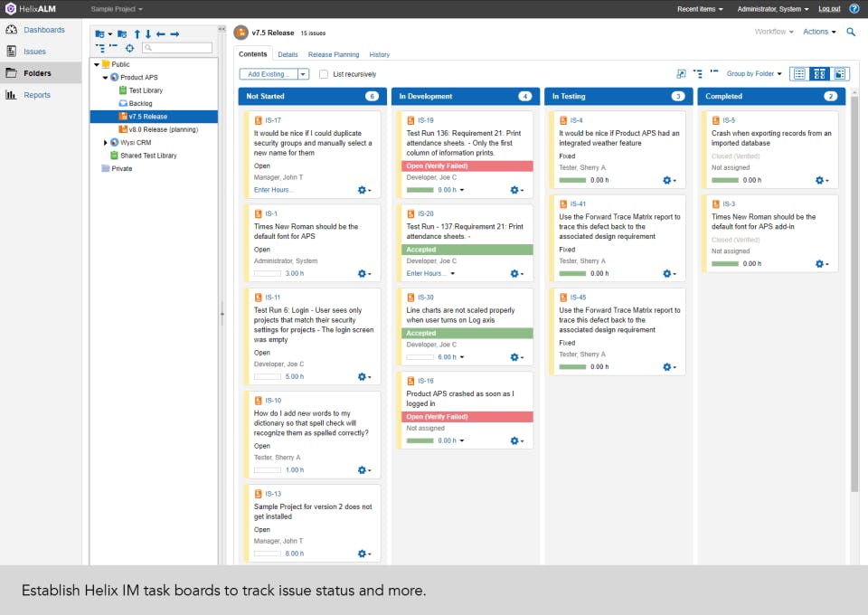
Task: Select the task board view toggle
Action: coord(819,73)
